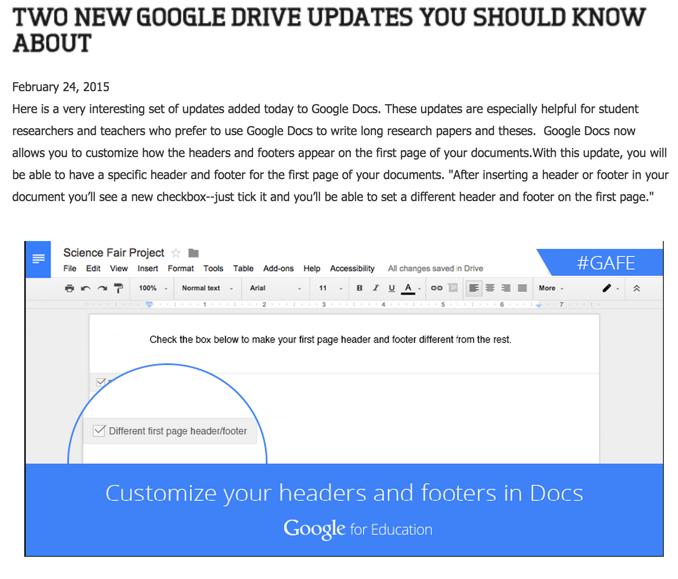Click the Insert comment icon
This screenshot has height=579, width=678.
click(453, 288)
